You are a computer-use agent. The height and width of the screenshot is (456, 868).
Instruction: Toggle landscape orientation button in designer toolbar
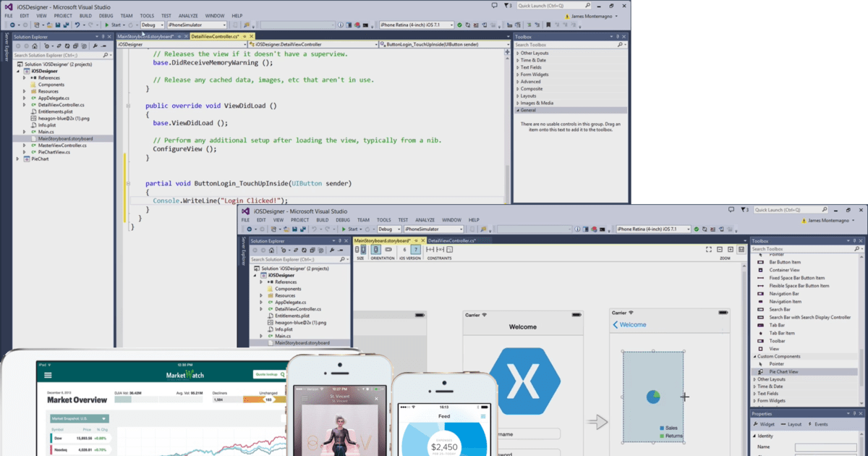(x=388, y=250)
